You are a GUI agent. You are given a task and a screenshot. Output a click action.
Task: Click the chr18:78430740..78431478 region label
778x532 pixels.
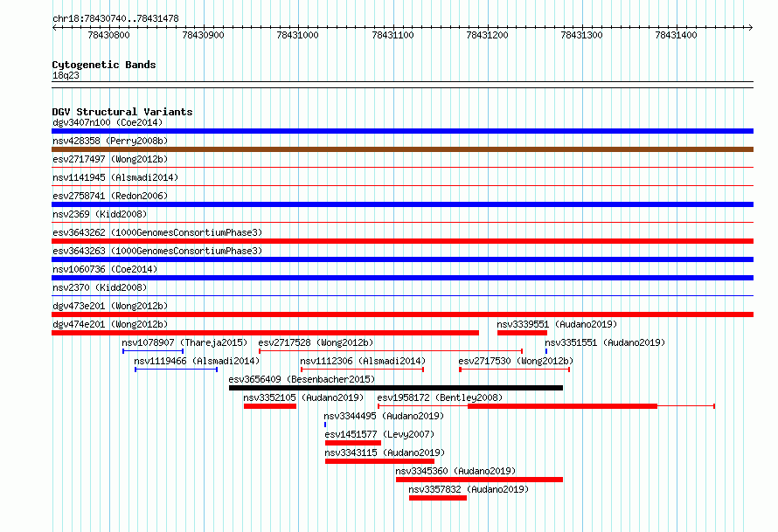coord(115,18)
